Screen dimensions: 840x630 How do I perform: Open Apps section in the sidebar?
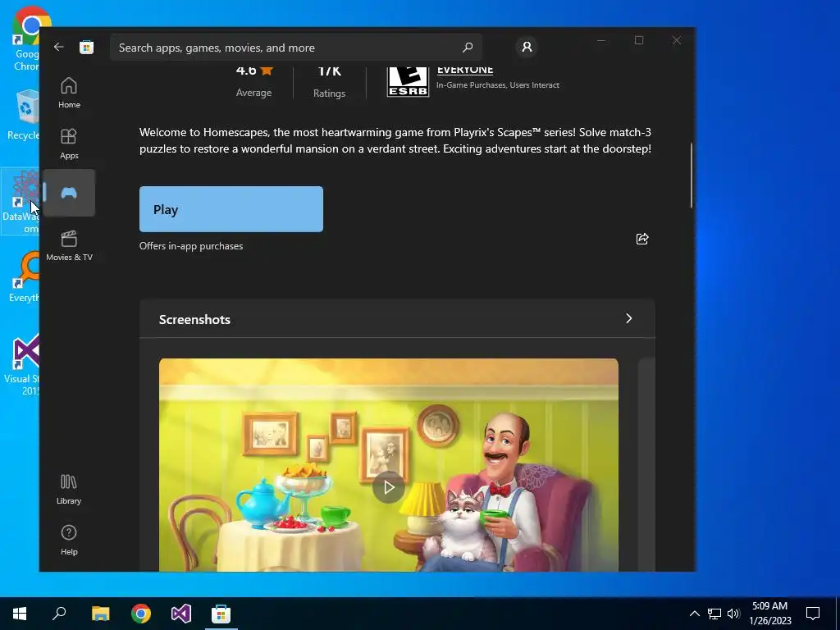(x=69, y=144)
